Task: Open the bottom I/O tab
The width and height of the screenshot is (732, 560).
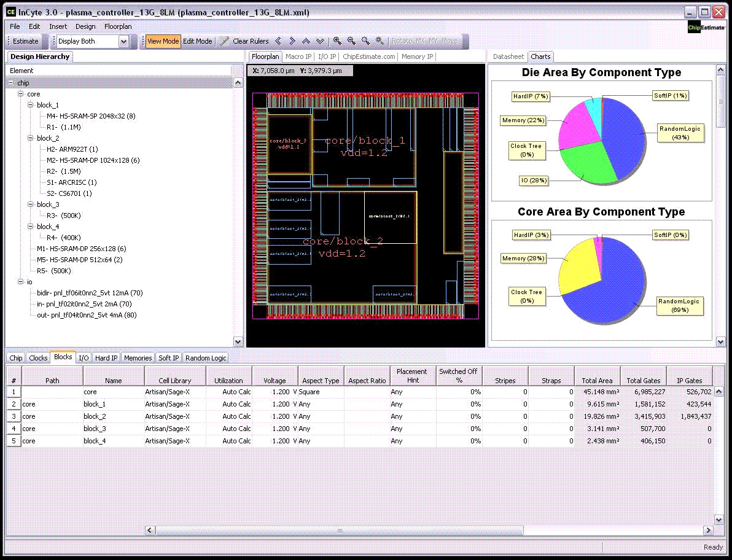Action: click(84, 358)
